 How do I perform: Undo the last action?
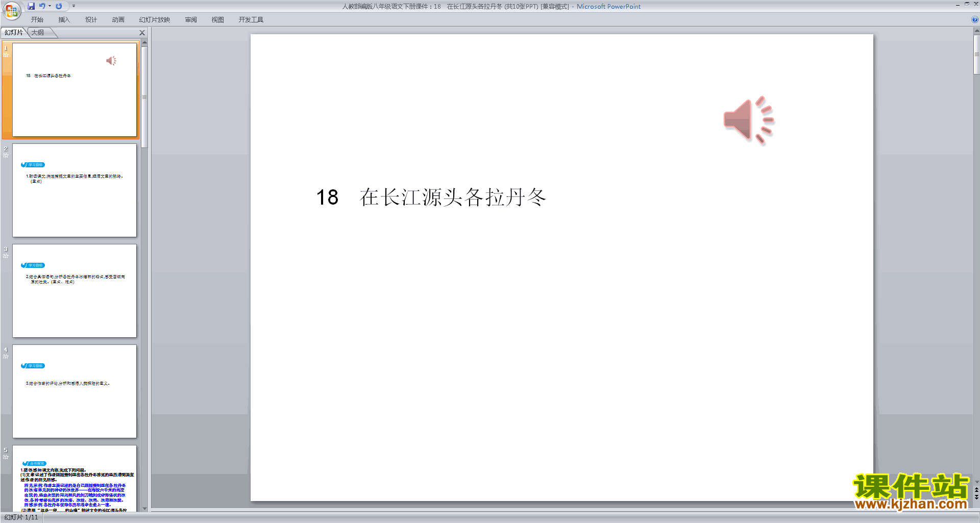[42, 6]
